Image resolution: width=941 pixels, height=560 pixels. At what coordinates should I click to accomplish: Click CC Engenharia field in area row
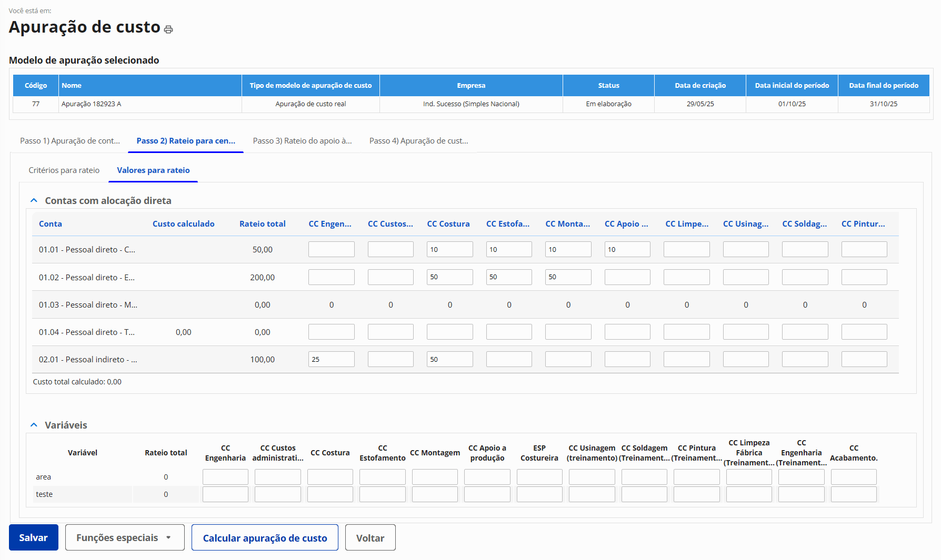pos(225,477)
